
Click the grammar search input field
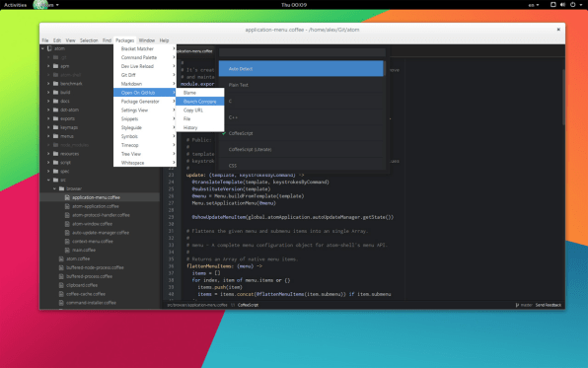pos(302,52)
